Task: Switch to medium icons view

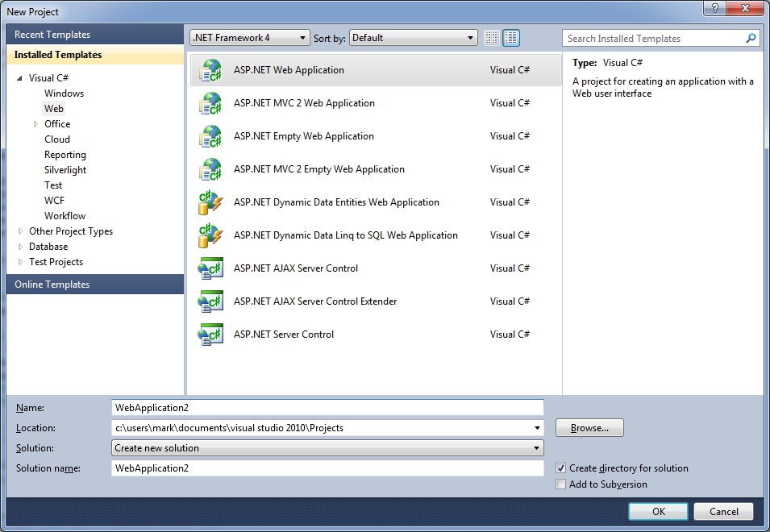Action: (x=511, y=38)
